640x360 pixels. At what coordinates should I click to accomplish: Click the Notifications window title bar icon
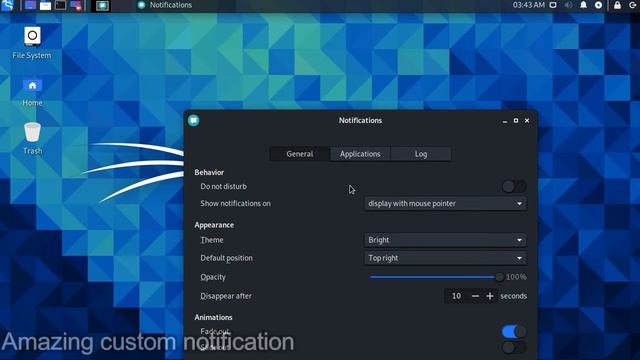tap(193, 120)
